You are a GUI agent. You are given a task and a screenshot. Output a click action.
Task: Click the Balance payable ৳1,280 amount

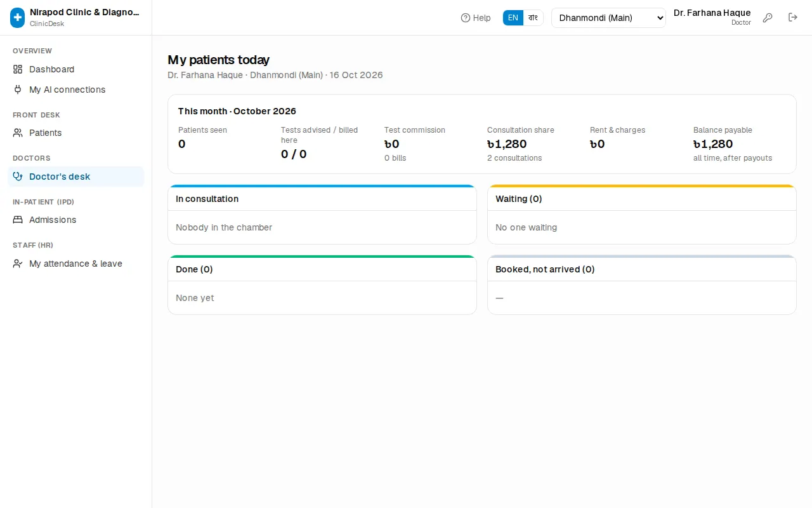point(713,144)
